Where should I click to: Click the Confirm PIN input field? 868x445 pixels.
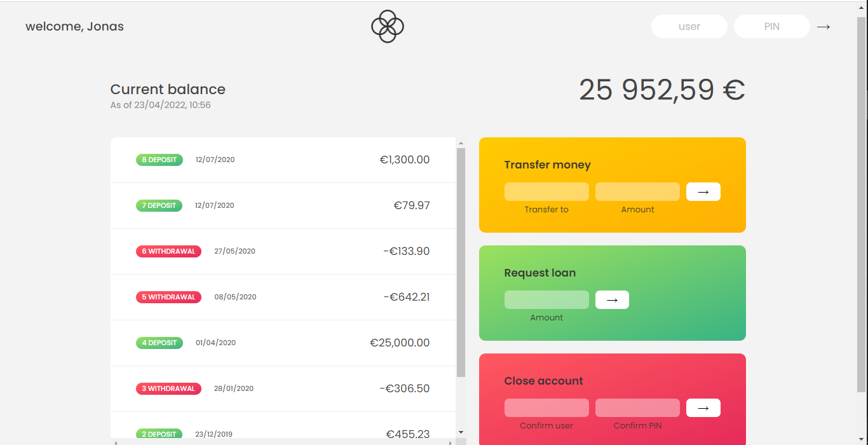pyautogui.click(x=637, y=407)
